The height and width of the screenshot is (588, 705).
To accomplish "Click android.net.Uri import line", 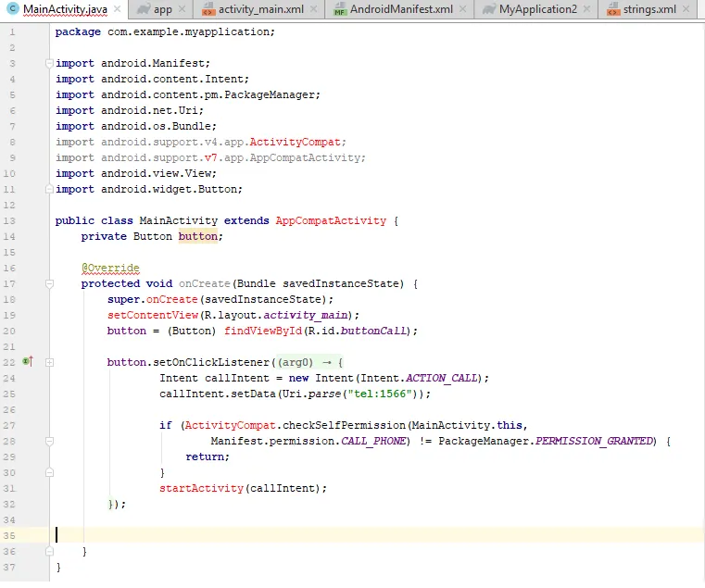I will [x=130, y=110].
